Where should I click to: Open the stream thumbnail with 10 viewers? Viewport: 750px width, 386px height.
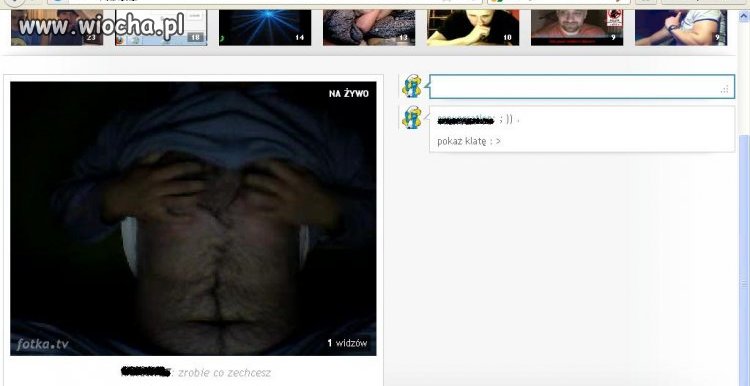[x=473, y=28]
